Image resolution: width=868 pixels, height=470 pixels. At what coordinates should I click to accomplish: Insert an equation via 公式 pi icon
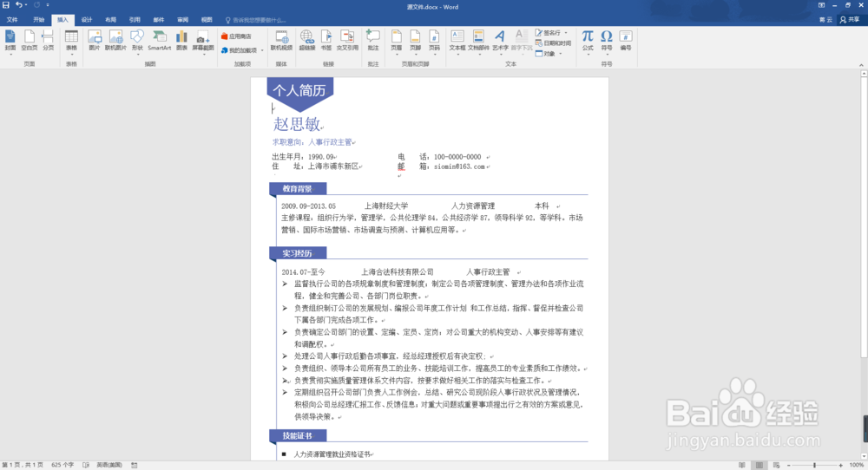click(x=588, y=41)
